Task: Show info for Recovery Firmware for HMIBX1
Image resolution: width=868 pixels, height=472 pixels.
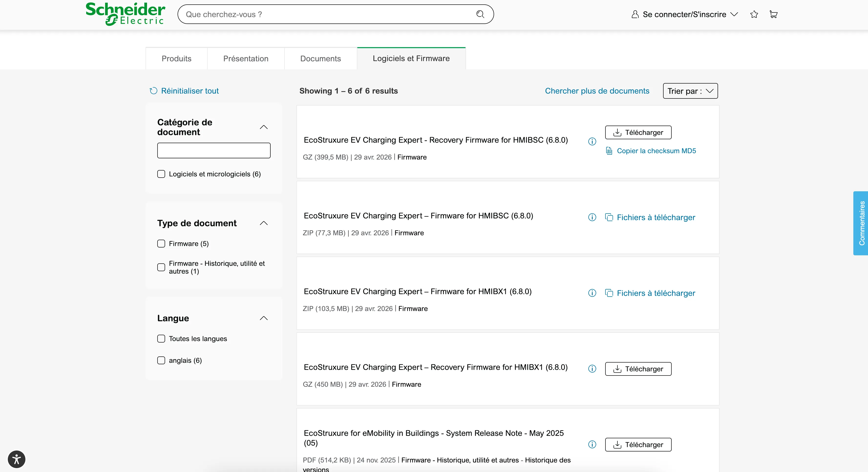Action: point(592,368)
